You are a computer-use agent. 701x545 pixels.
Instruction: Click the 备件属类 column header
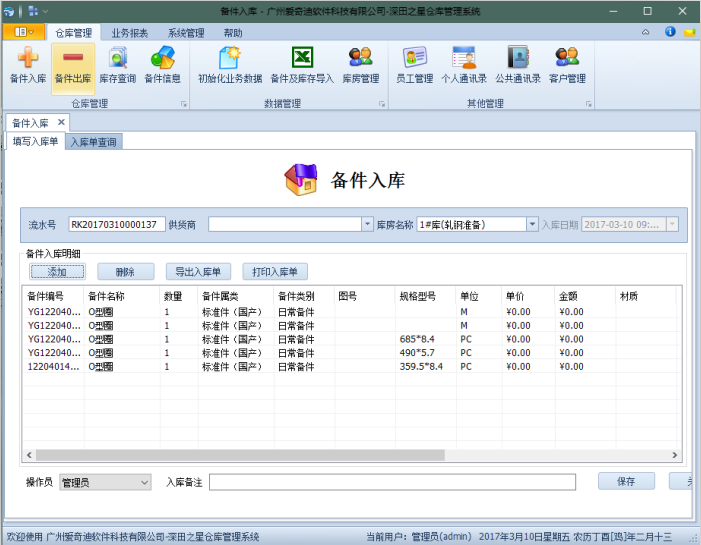[236, 296]
